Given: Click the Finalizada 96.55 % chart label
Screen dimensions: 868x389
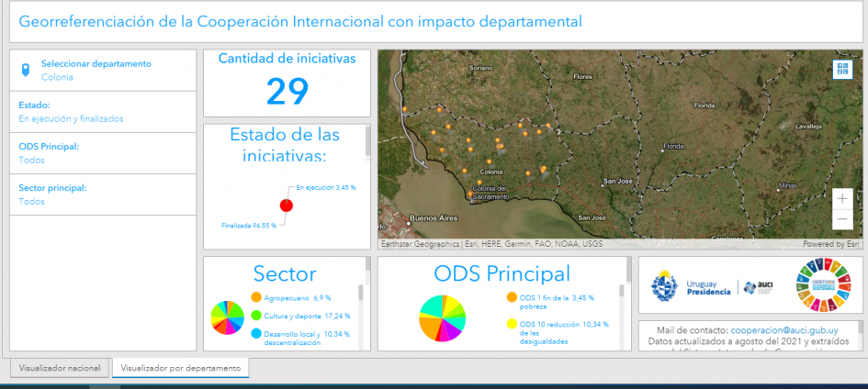Looking at the screenshot, I should (249, 226).
